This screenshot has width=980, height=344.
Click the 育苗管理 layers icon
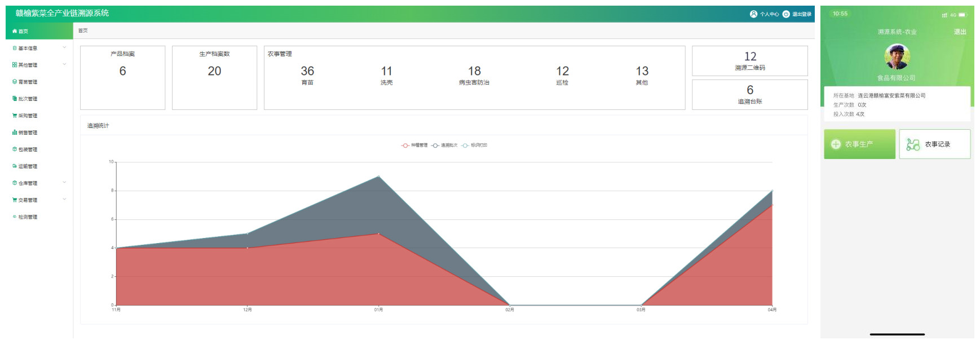point(15,82)
